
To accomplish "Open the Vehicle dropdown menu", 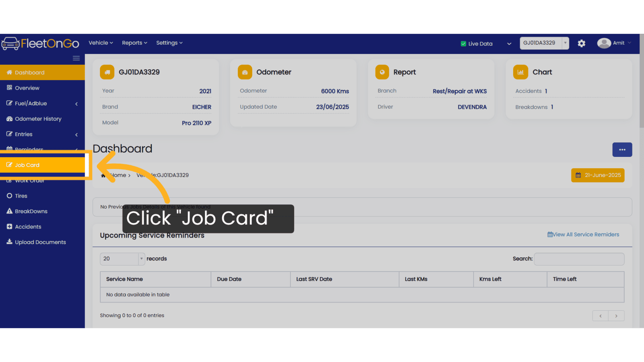I will coord(101,43).
